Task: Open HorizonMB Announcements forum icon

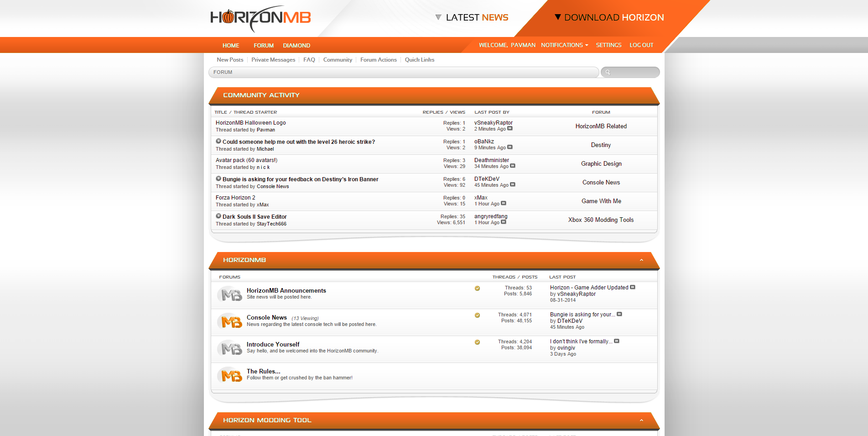Action: pyautogui.click(x=230, y=295)
